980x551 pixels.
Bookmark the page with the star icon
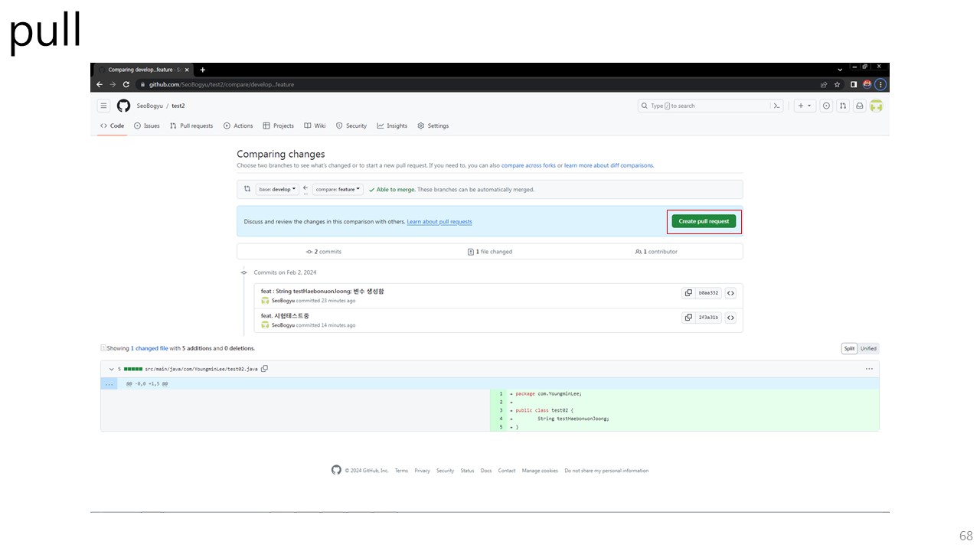coord(837,84)
